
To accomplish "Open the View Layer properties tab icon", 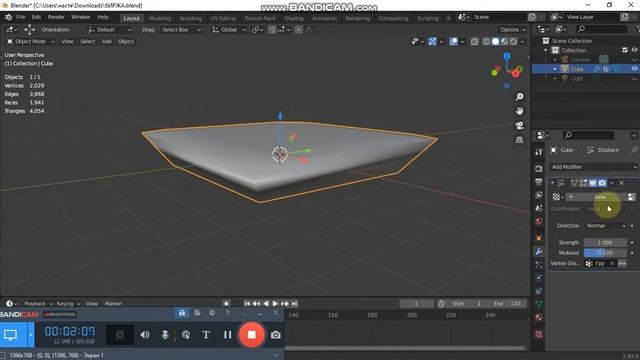I will [539, 195].
